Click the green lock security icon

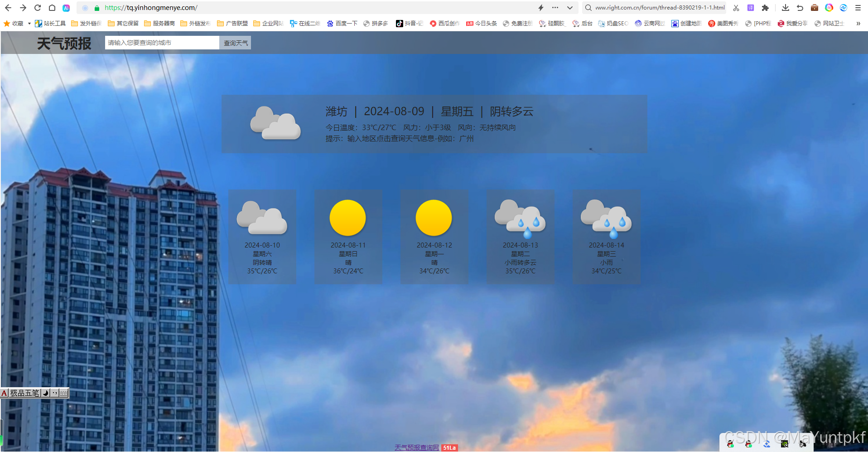tap(97, 8)
